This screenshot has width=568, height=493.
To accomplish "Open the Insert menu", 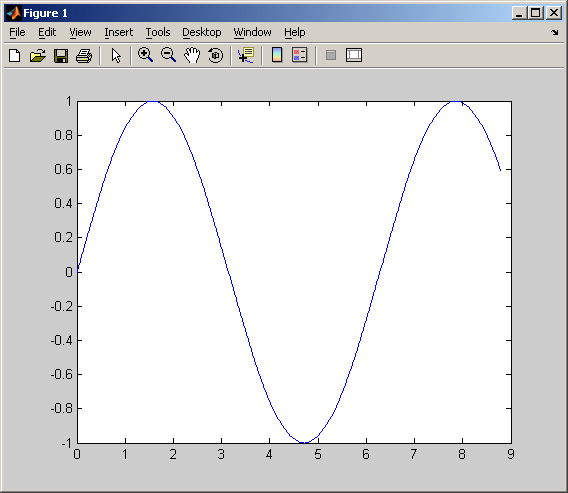I will 118,32.
